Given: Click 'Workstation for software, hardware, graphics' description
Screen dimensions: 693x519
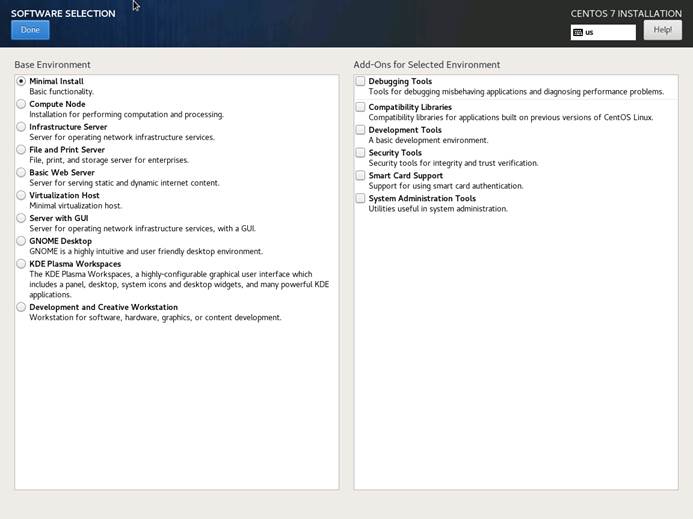Looking at the screenshot, I should pyautogui.click(x=155, y=317).
